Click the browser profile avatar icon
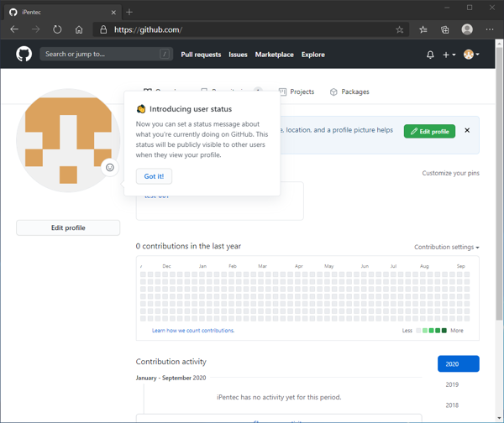The image size is (504, 423). (x=467, y=29)
